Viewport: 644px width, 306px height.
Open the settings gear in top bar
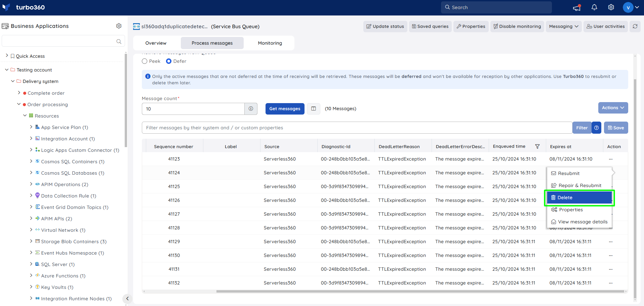[x=611, y=7]
